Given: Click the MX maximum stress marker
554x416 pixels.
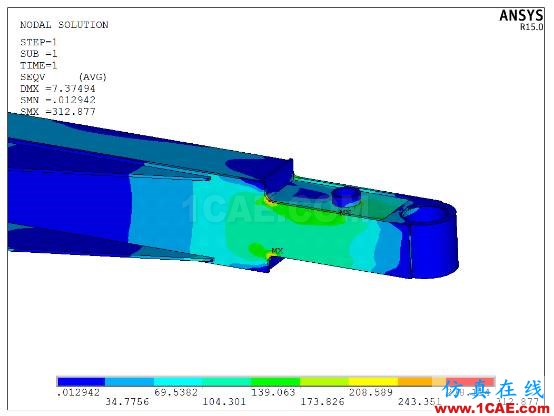Looking at the screenshot, I should click(277, 251).
